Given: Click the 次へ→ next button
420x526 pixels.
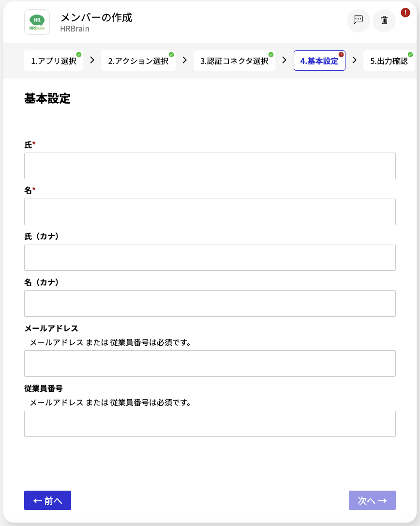Looking at the screenshot, I should [x=372, y=500].
